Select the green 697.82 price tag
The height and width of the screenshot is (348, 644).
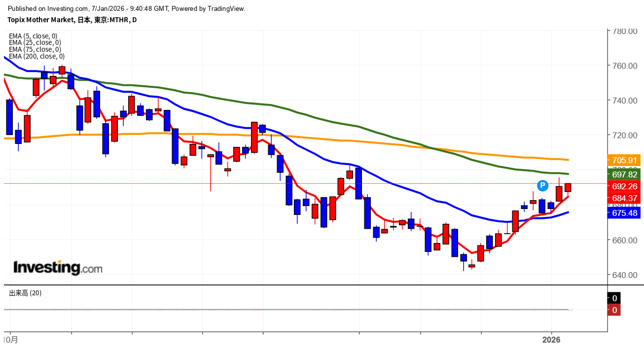pyautogui.click(x=625, y=174)
